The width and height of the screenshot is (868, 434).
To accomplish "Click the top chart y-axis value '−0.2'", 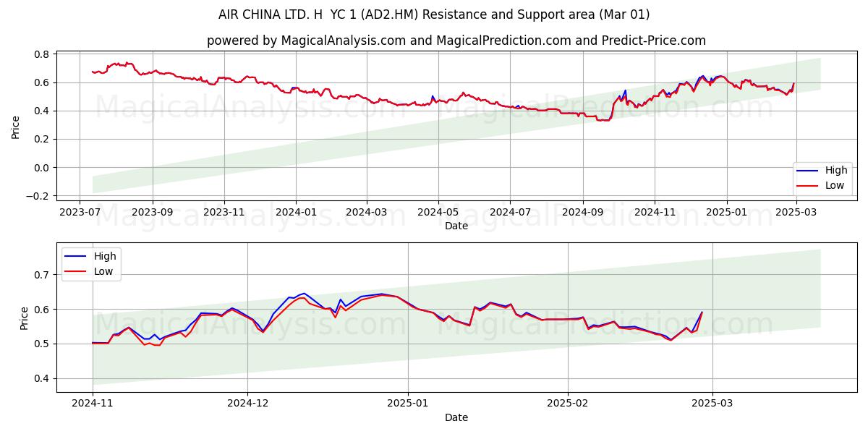I will point(38,196).
